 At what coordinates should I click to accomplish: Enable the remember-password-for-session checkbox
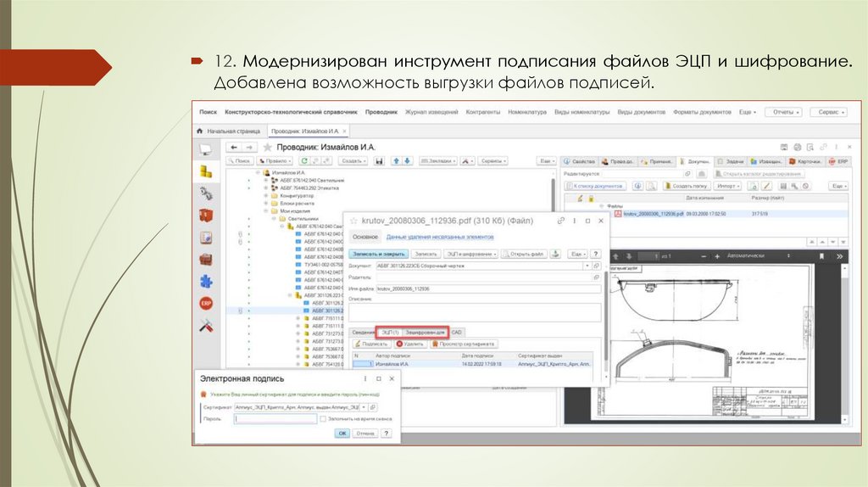click(323, 419)
